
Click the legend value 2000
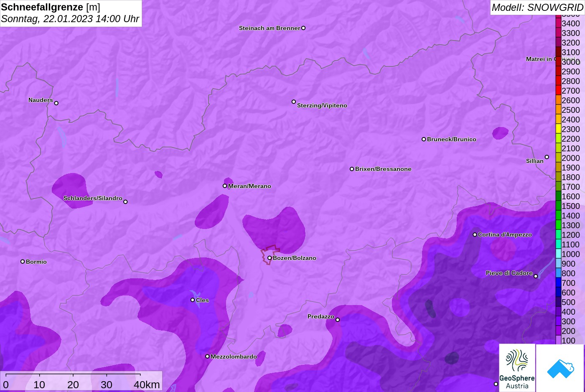click(571, 158)
